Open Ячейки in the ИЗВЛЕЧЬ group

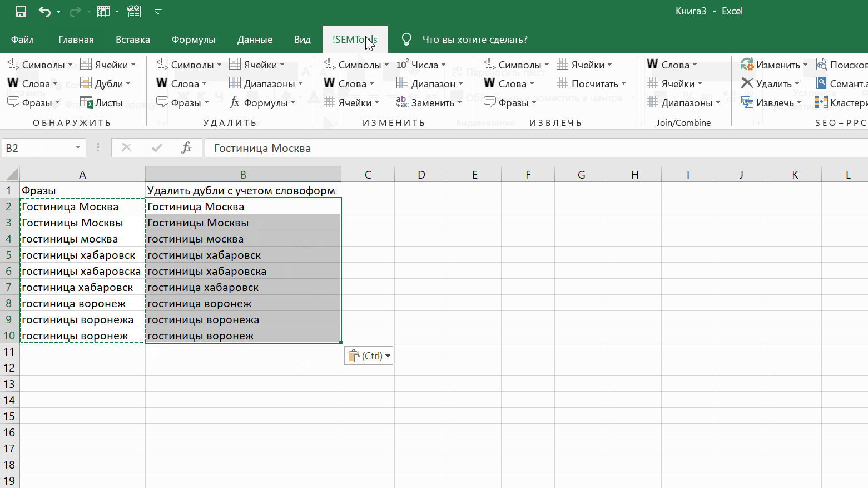pyautogui.click(x=584, y=65)
